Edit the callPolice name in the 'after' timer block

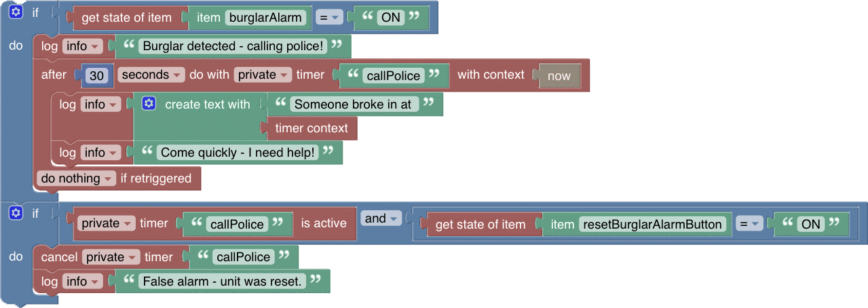(393, 76)
